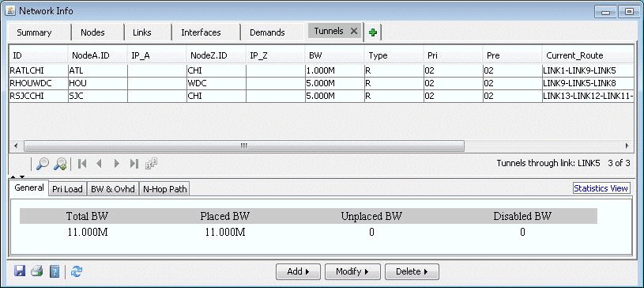Image resolution: width=644 pixels, height=288 pixels.
Task: Click the horizontal scrollbar thumb
Action: pyautogui.click(x=244, y=146)
